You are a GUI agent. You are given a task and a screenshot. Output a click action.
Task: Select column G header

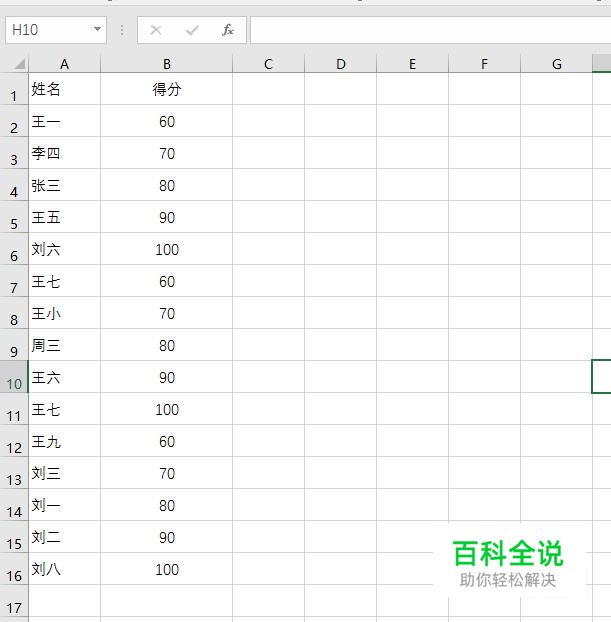(x=557, y=64)
